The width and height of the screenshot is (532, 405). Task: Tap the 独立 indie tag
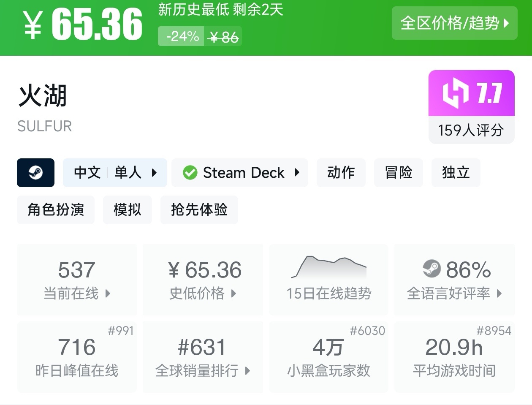pos(456,173)
